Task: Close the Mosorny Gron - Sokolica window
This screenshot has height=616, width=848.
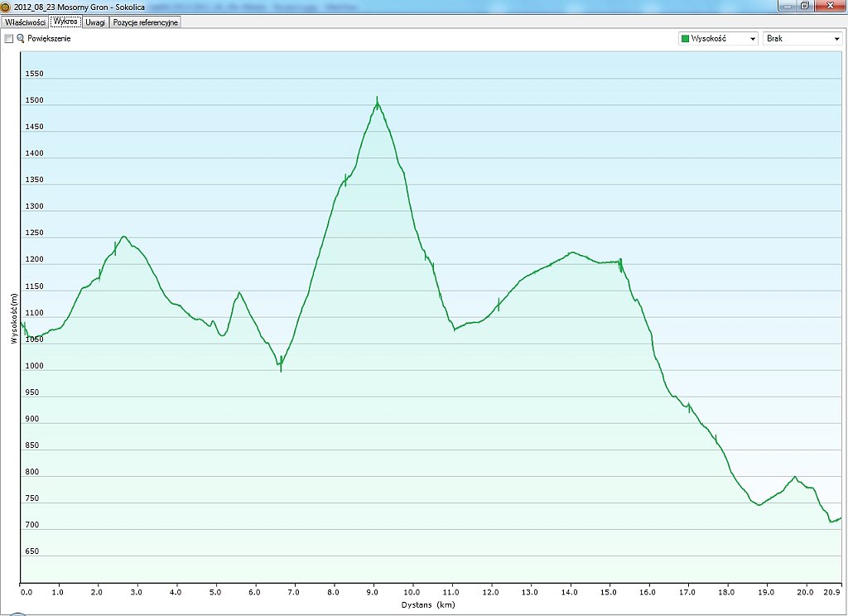Action: 827,6
